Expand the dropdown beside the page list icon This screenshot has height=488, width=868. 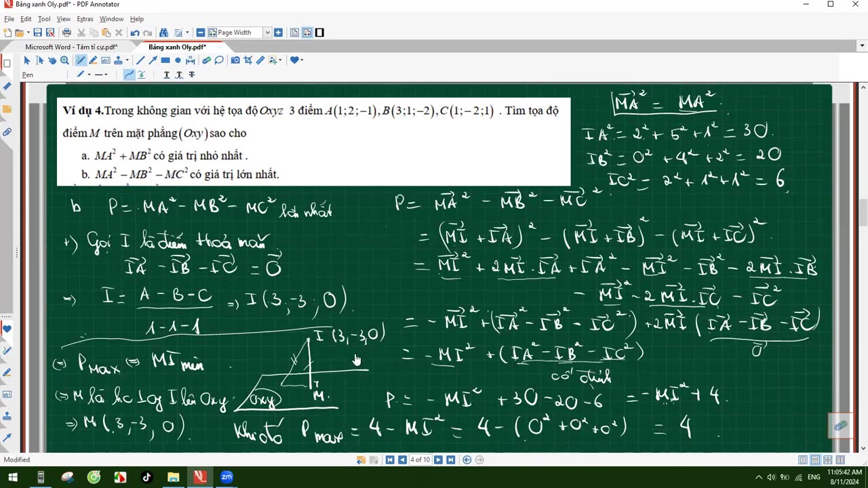click(x=187, y=33)
